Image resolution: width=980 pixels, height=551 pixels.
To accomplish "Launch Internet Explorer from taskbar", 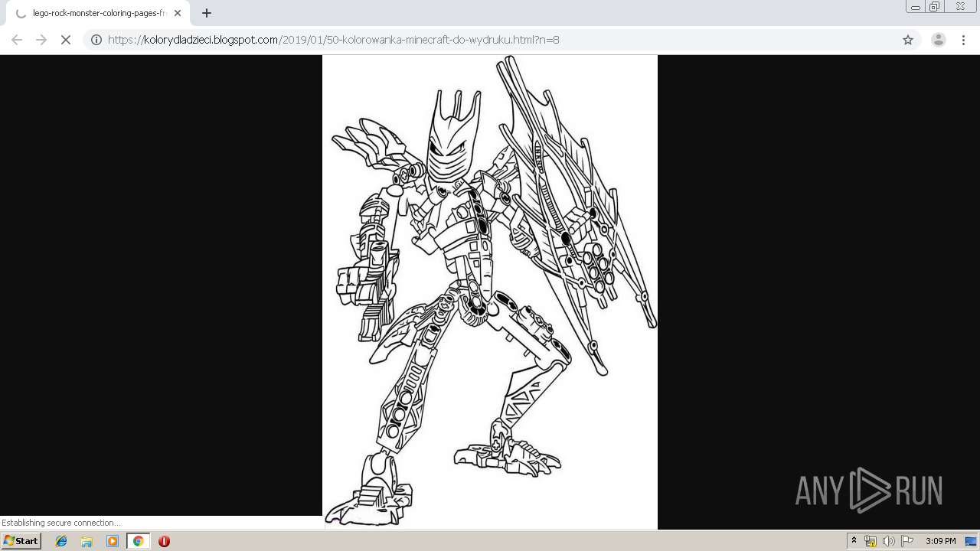I will (61, 541).
